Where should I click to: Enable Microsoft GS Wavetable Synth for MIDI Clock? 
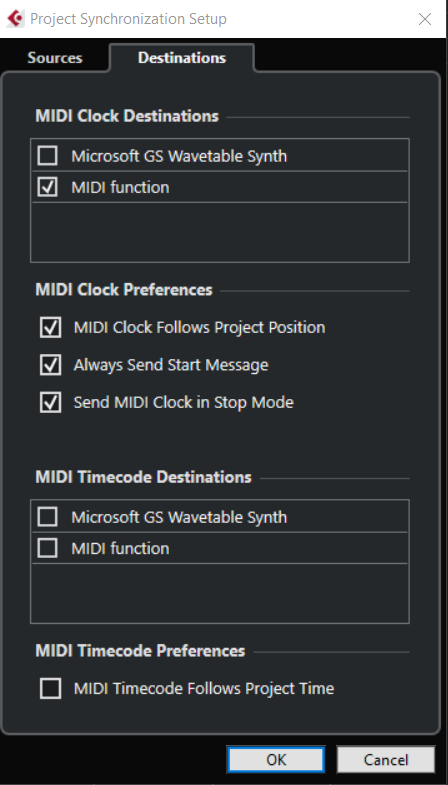pyautogui.click(x=48, y=156)
